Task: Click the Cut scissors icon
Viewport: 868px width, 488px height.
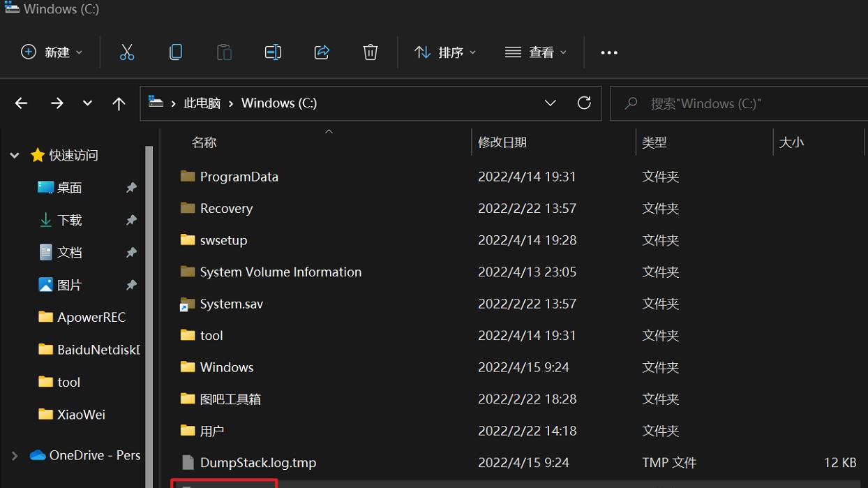Action: tap(126, 52)
